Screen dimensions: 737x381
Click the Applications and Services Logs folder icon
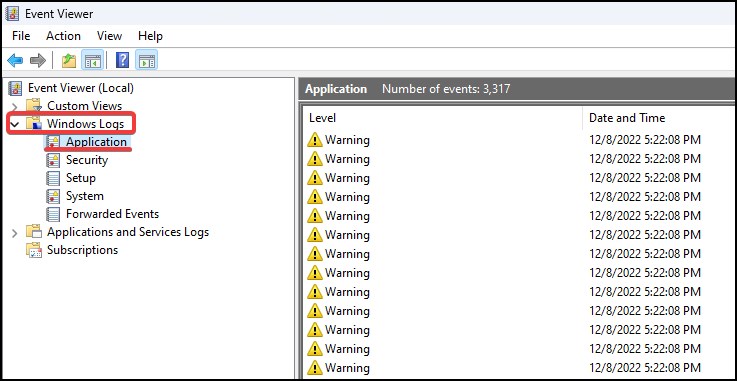(x=34, y=232)
